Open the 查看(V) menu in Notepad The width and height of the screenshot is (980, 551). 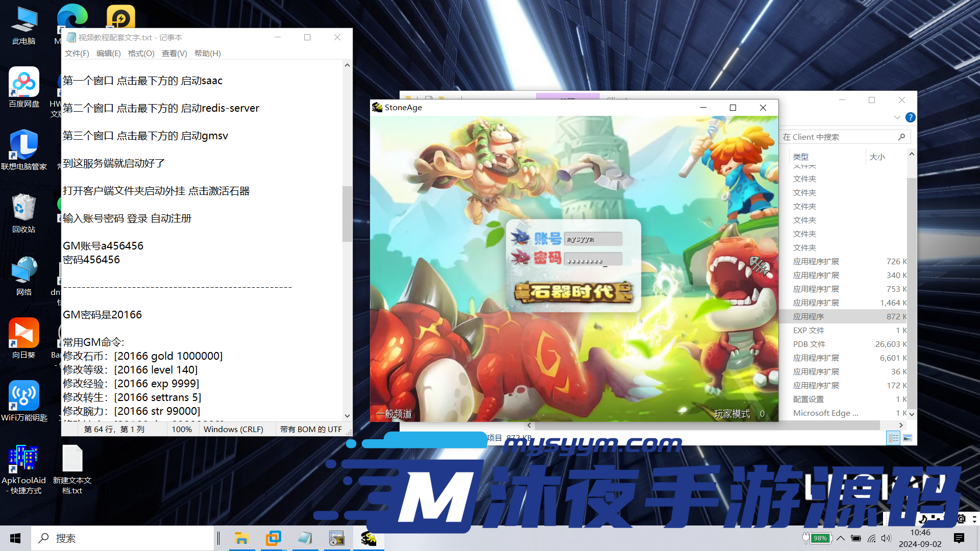pos(174,53)
